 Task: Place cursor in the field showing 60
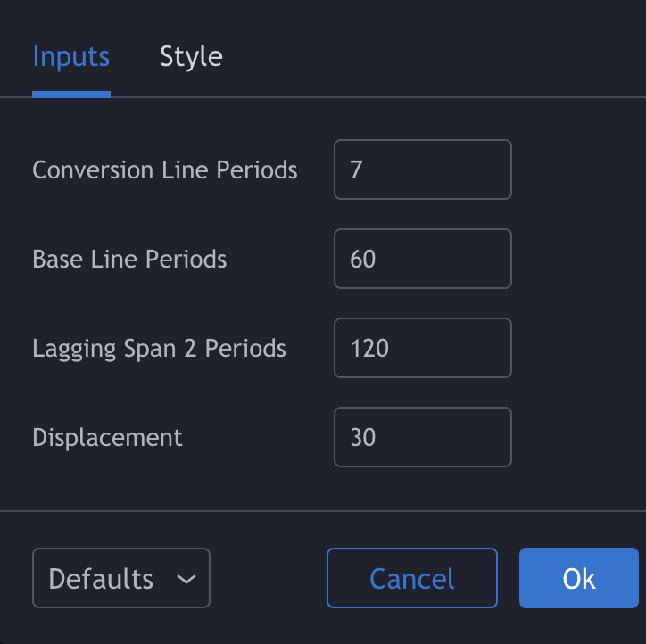coord(423,259)
